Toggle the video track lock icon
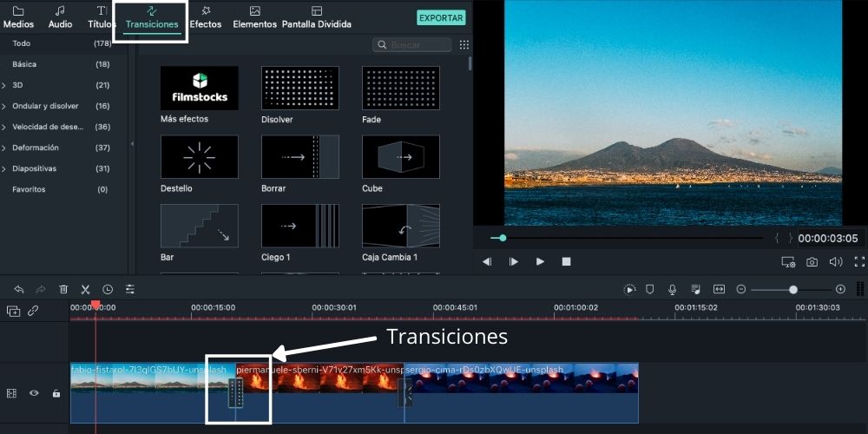 [x=56, y=393]
